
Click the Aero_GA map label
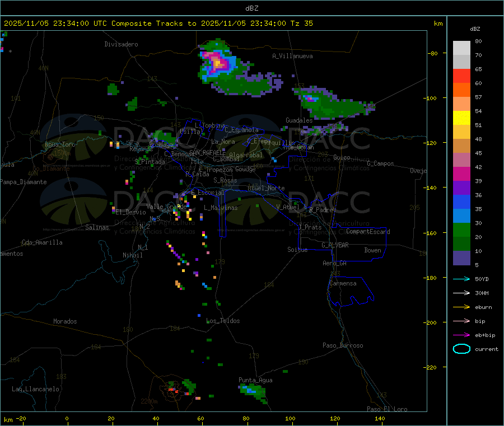pyautogui.click(x=335, y=263)
